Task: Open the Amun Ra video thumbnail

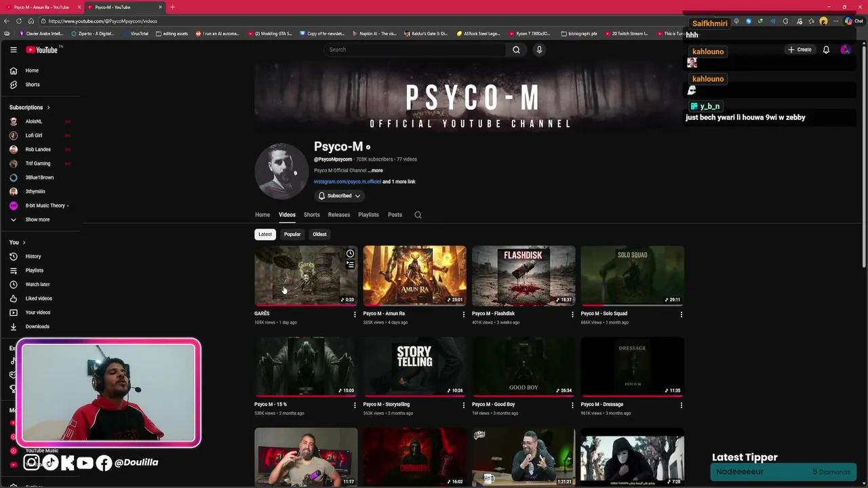Action: (x=414, y=275)
